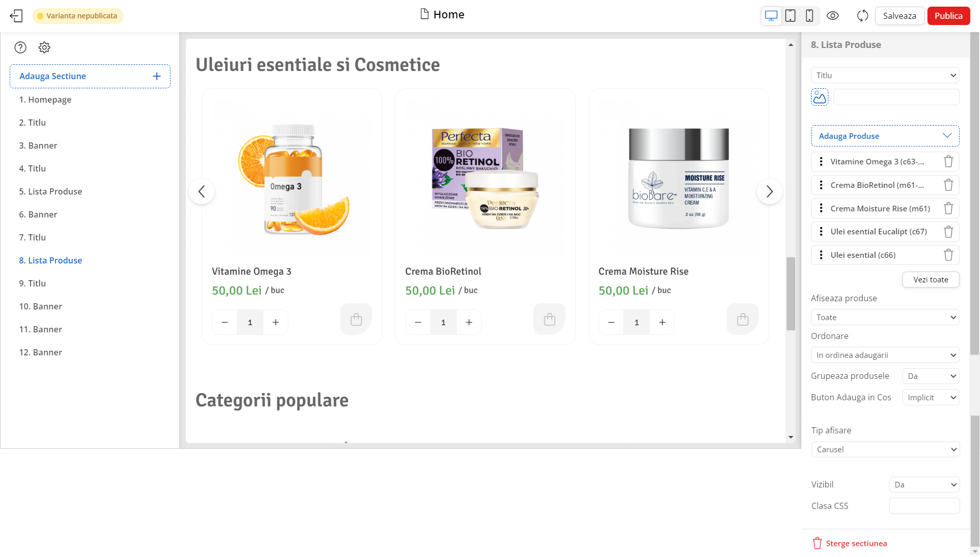Select 3. Banner section
This screenshot has width=980, height=557.
[38, 146]
